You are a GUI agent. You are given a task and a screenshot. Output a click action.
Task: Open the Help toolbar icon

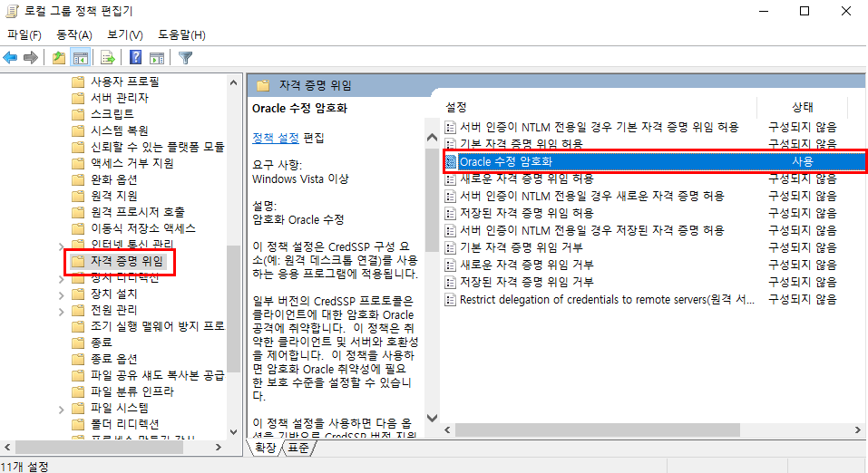click(x=136, y=57)
